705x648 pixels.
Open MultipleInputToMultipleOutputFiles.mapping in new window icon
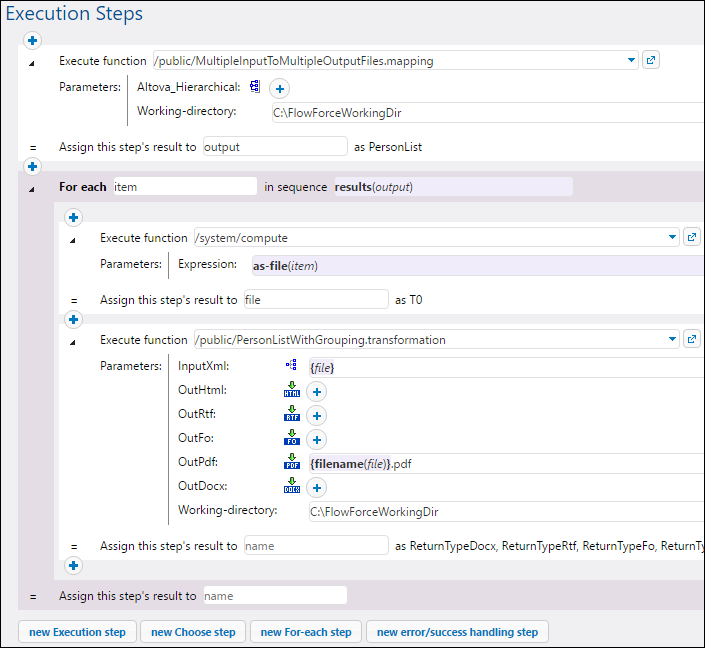point(651,60)
